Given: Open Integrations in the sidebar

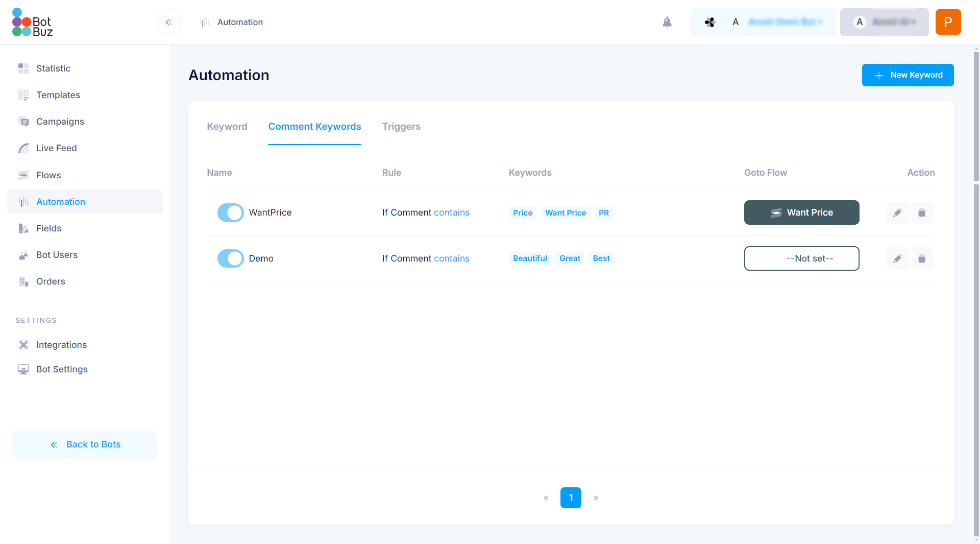Looking at the screenshot, I should pos(85,345).
